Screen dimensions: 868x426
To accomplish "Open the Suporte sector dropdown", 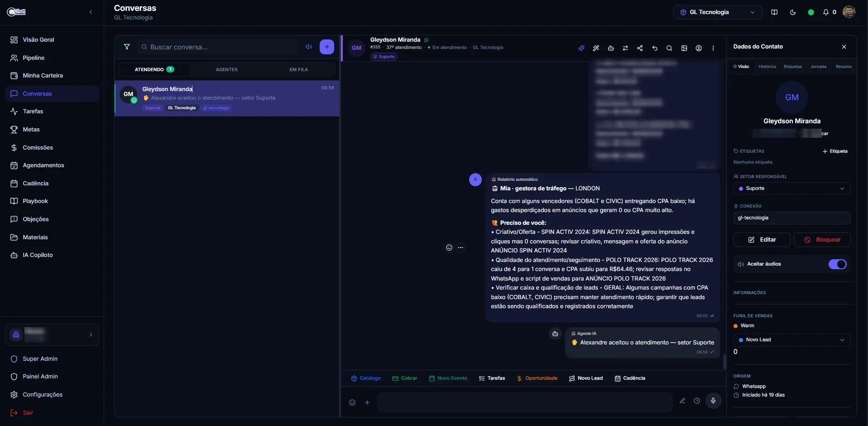I will coord(792,189).
